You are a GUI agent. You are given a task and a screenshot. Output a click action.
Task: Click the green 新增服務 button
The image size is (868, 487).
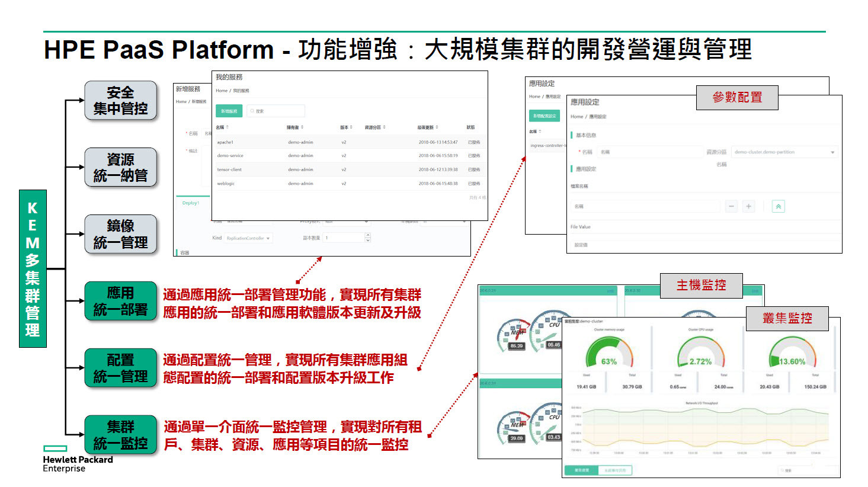pyautogui.click(x=229, y=111)
